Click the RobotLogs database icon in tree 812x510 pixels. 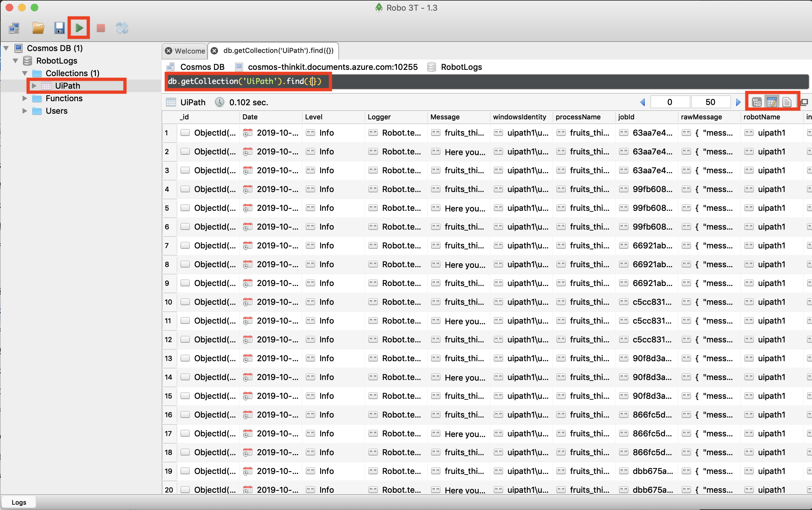(28, 61)
